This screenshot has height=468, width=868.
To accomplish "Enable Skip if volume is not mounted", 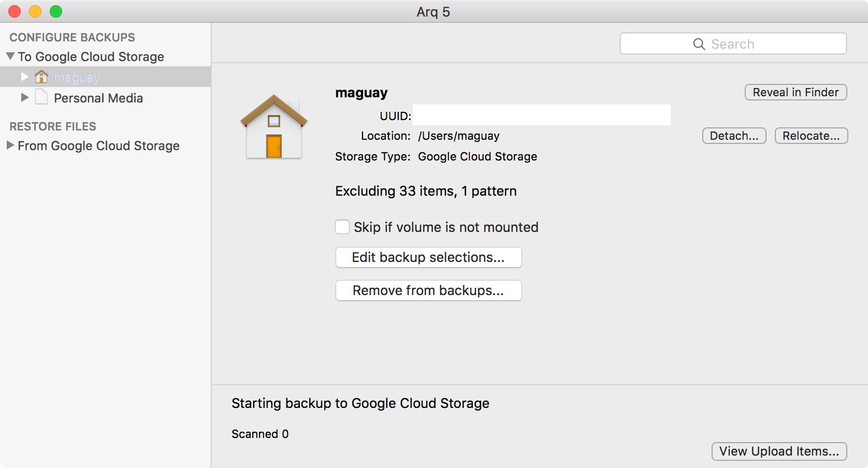I will pos(342,227).
